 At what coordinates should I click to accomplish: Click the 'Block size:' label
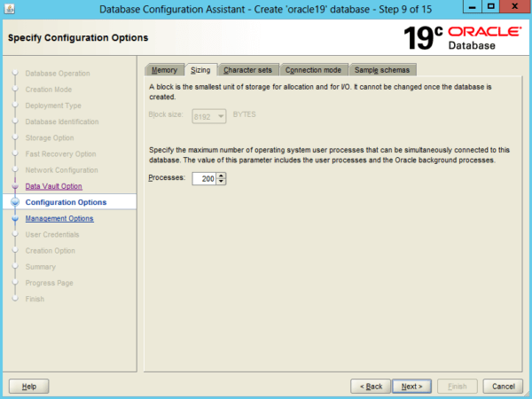[x=166, y=114]
